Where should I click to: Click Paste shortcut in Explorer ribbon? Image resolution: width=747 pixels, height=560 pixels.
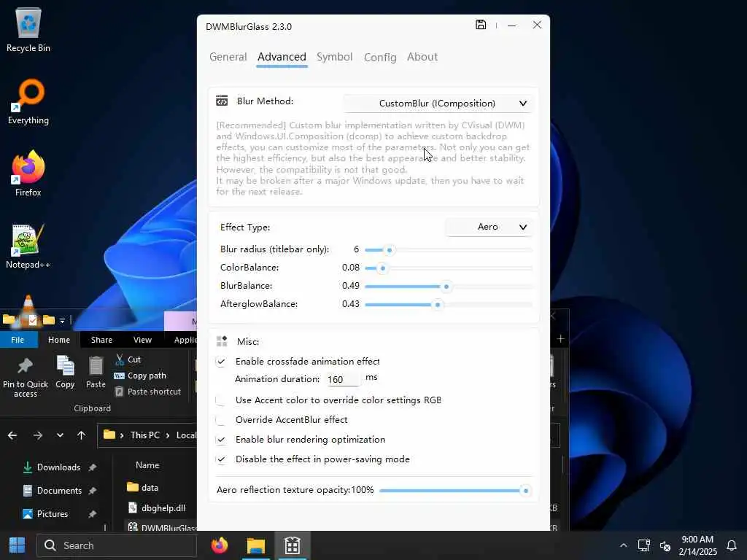coord(147,392)
